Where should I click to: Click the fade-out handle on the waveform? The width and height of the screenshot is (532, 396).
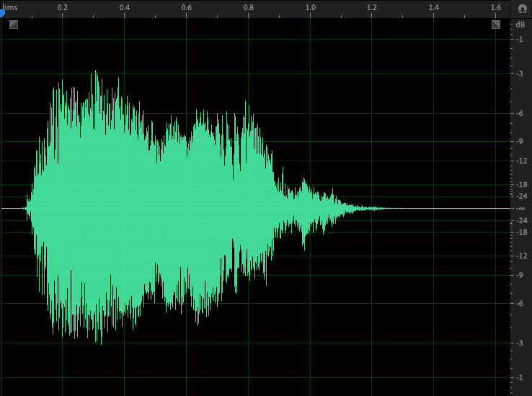(496, 24)
